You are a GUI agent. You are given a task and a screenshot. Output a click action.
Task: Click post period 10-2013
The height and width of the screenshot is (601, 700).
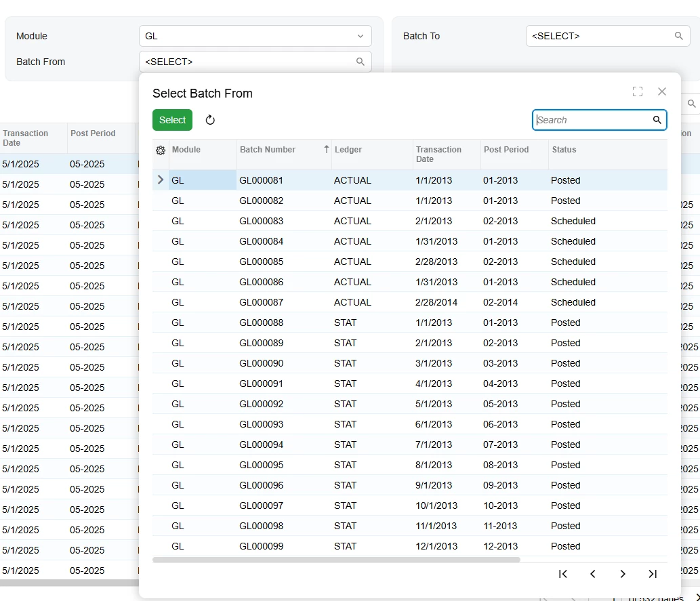[501, 505]
